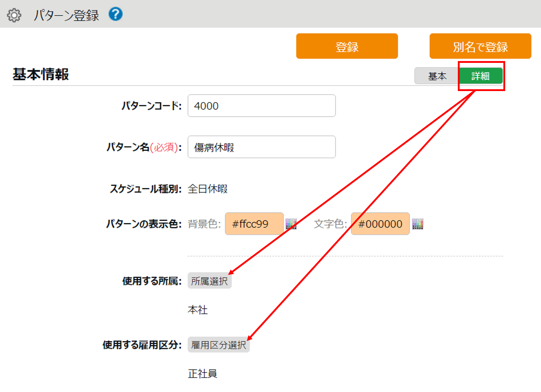Click the blue help question mark icon
The image size is (541, 392).
click(x=115, y=14)
